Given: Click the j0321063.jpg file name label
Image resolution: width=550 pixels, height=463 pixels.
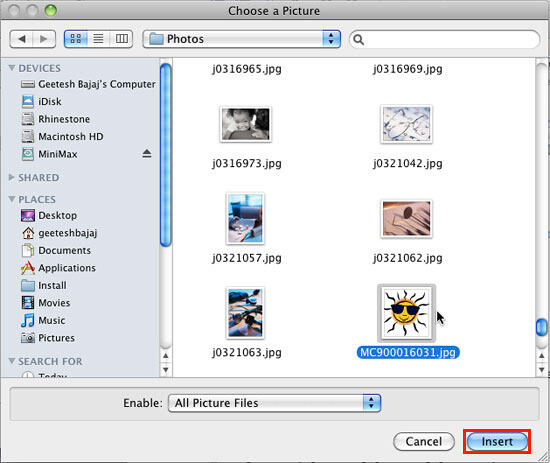Looking at the screenshot, I should point(247,352).
